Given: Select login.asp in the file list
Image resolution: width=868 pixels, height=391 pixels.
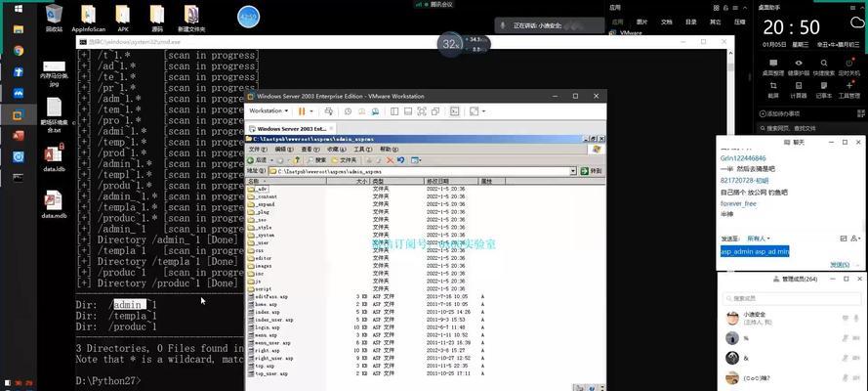Looking at the screenshot, I should click(264, 327).
